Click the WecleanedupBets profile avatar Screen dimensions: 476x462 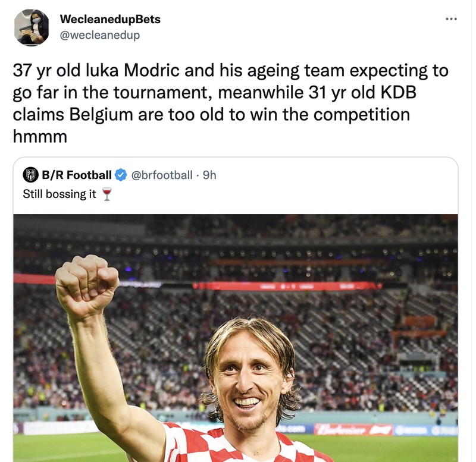pyautogui.click(x=32, y=27)
